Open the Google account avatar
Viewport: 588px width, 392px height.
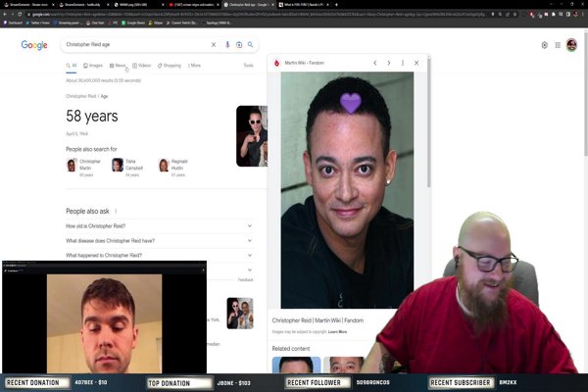tap(571, 45)
